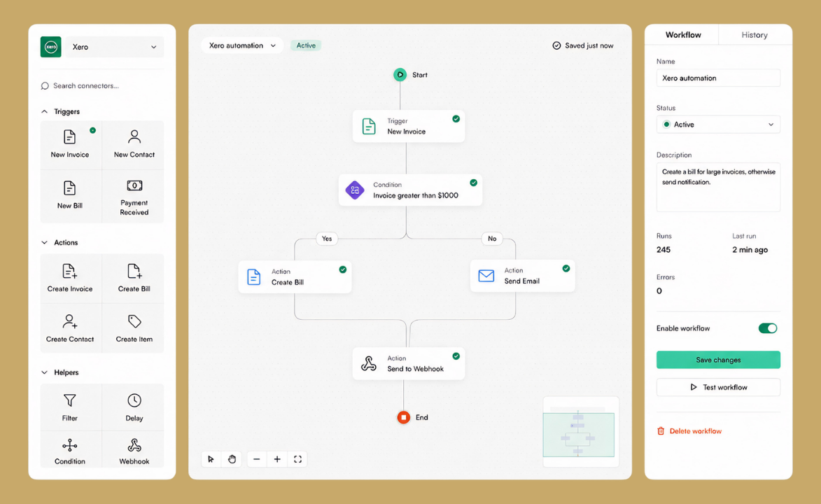Viewport: 821px width, 504px height.
Task: Click the check badge on Send Email node
Action: (x=566, y=268)
